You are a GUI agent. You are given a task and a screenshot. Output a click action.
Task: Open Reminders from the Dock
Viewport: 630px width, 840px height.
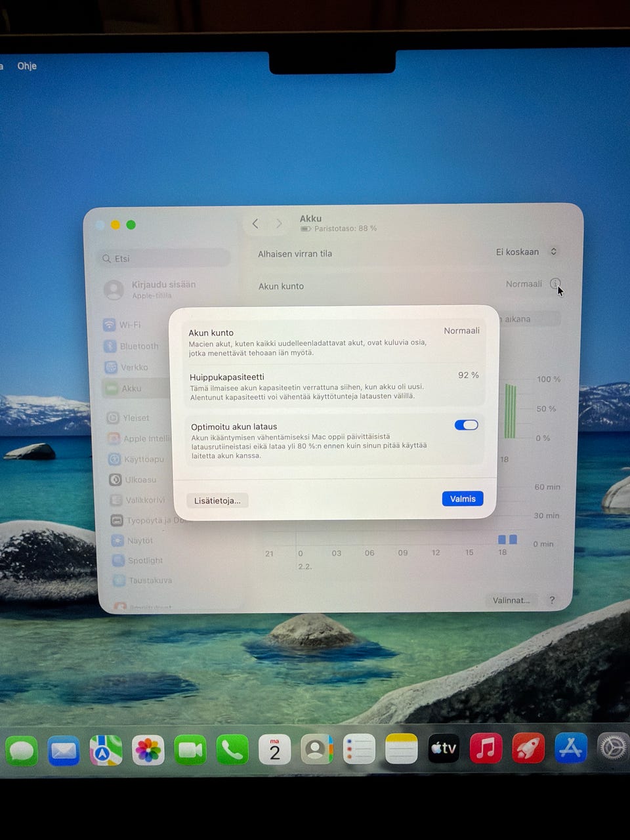359,749
